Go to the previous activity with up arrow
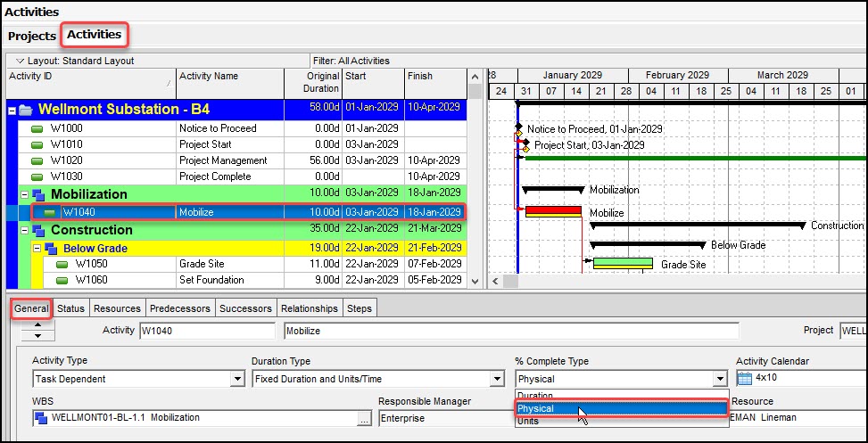 pos(37,324)
